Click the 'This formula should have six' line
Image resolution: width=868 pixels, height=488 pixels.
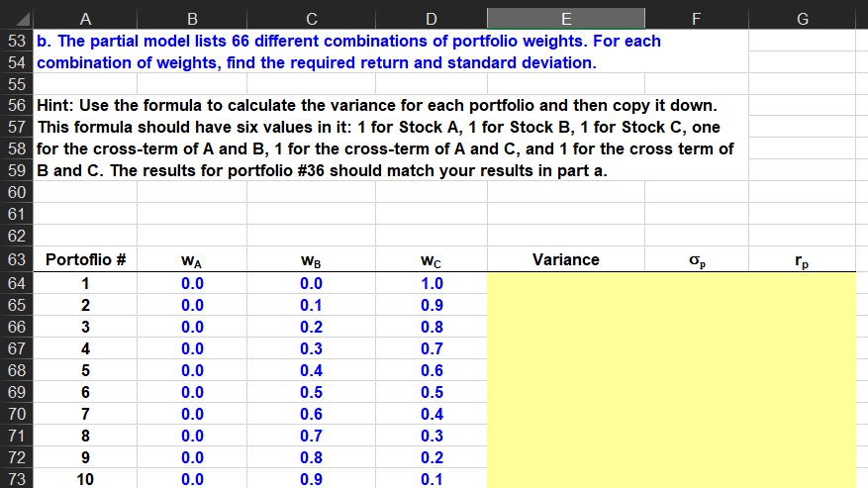coord(379,127)
